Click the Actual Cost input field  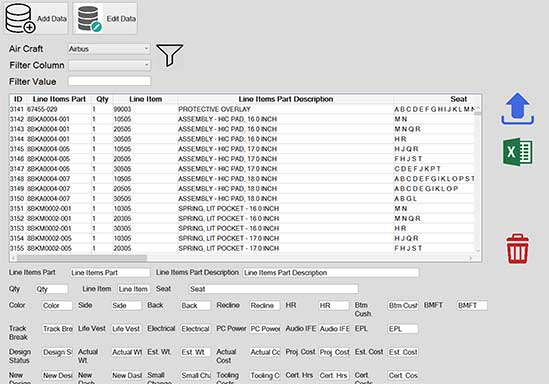(x=265, y=352)
